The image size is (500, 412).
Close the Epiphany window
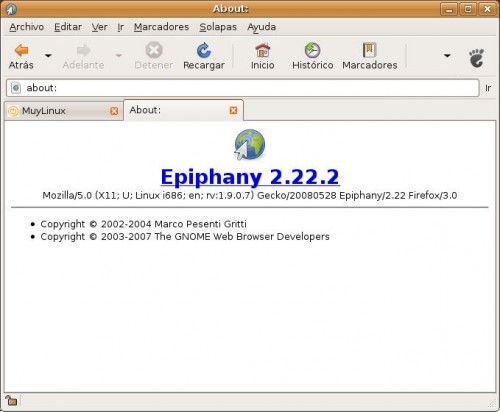pos(487,9)
